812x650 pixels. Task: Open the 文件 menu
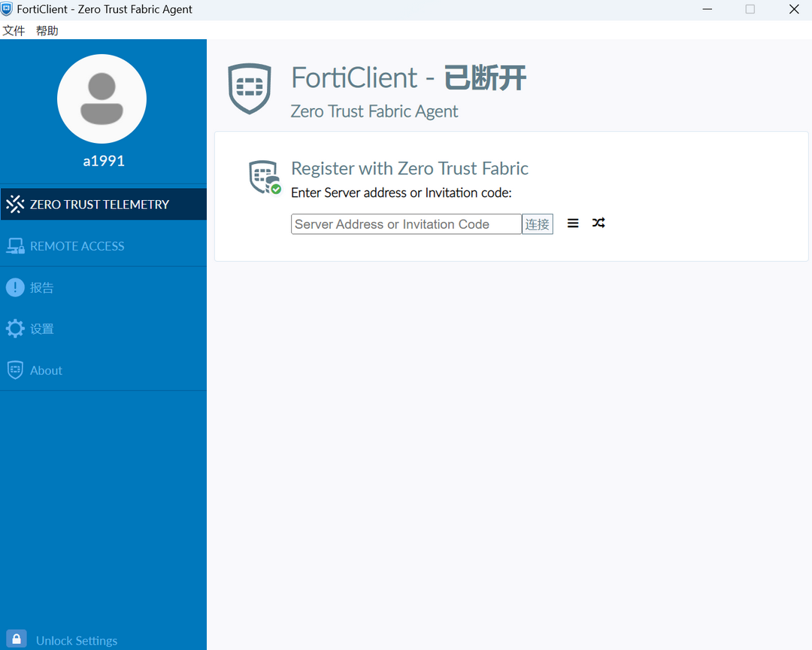point(14,30)
